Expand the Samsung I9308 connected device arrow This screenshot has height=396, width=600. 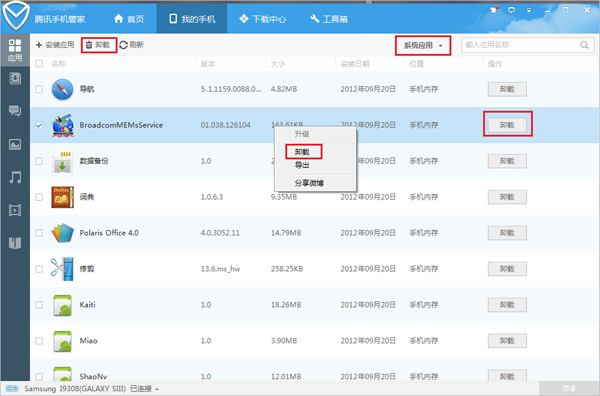click(x=157, y=389)
